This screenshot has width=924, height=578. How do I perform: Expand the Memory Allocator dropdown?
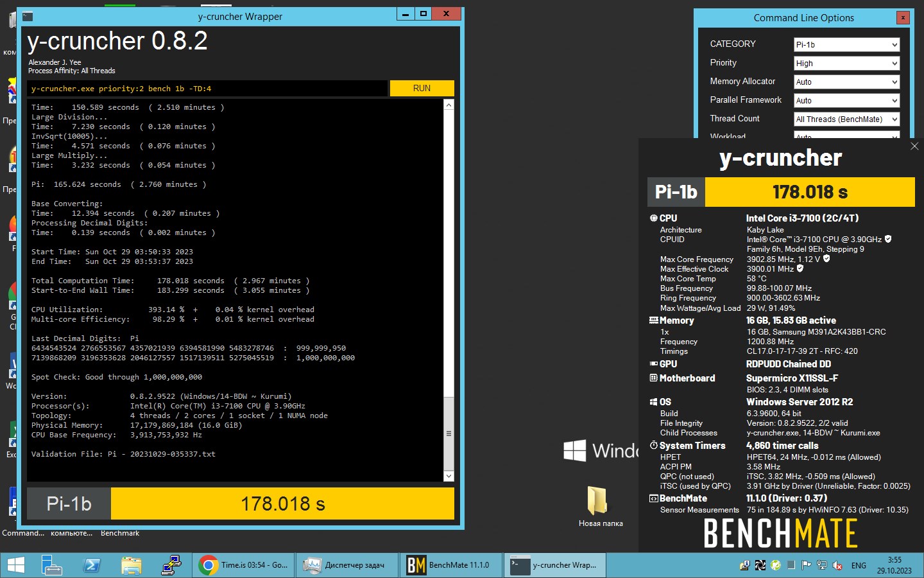click(847, 82)
